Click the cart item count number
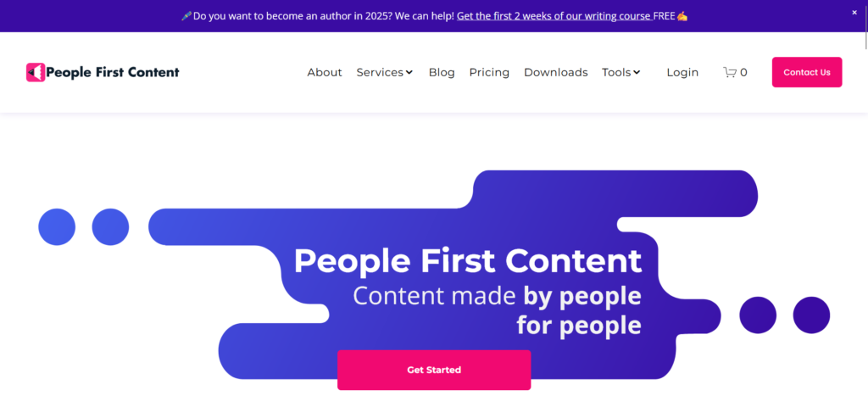Image resolution: width=868 pixels, height=407 pixels. [x=744, y=73]
